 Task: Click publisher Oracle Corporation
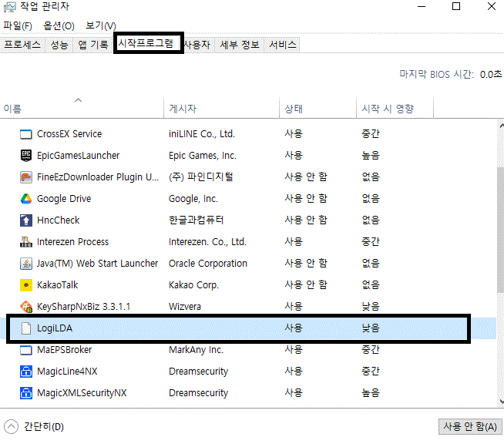(208, 264)
